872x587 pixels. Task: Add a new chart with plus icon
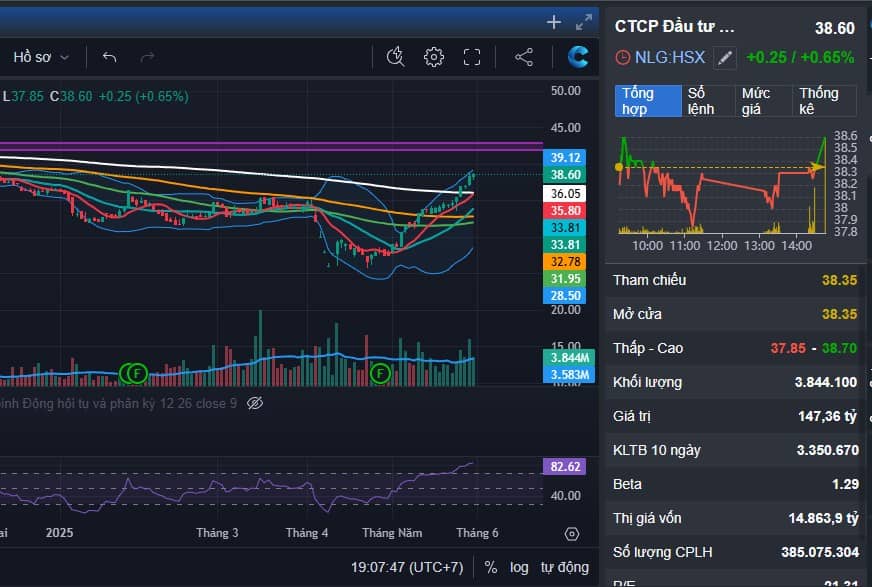coord(554,22)
